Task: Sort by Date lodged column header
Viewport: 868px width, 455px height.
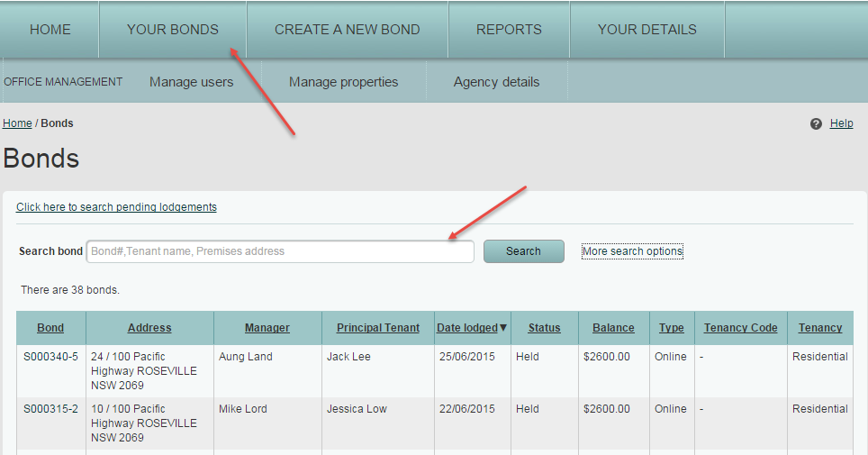Action: click(467, 328)
